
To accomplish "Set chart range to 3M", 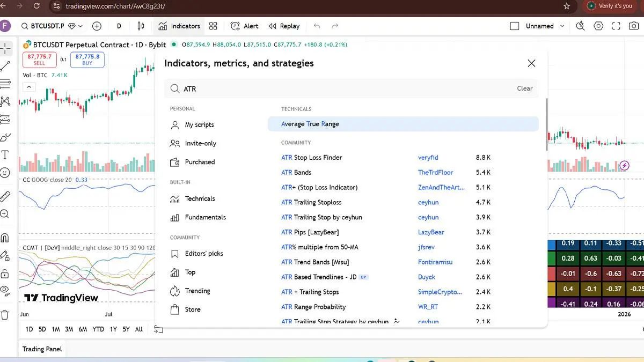I will coord(69,329).
